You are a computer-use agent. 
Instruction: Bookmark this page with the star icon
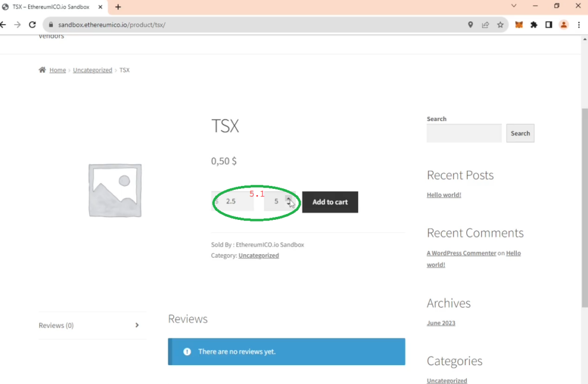500,25
